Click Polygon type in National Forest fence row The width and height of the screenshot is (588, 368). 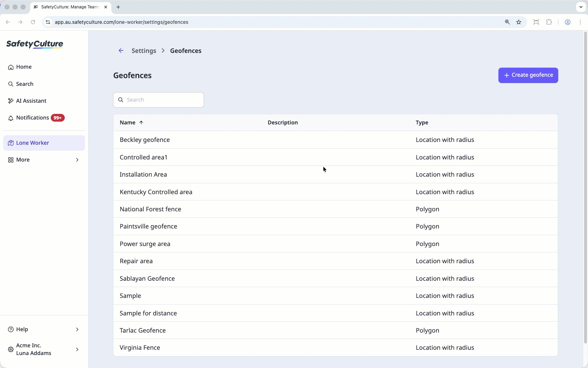tap(427, 209)
